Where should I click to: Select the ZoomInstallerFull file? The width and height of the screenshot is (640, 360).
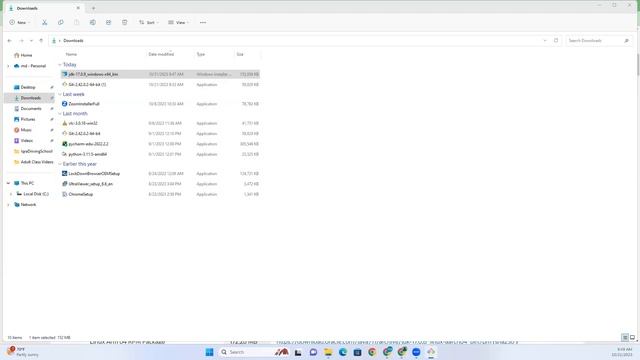160,104
